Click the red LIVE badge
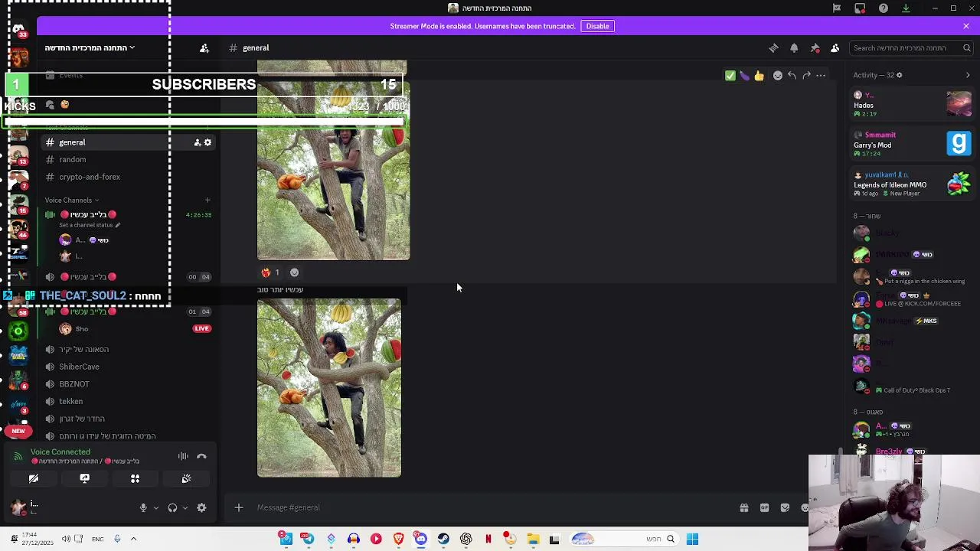This screenshot has width=980, height=551. pyautogui.click(x=201, y=328)
